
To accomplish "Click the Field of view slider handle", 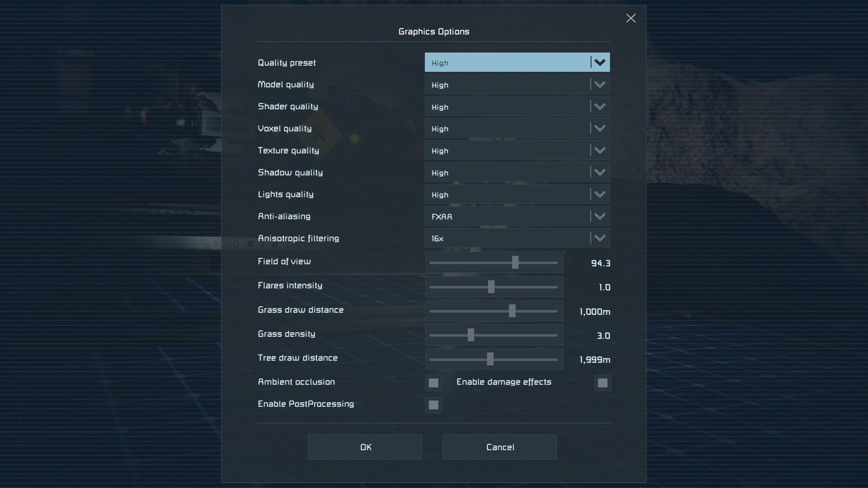I will [515, 262].
